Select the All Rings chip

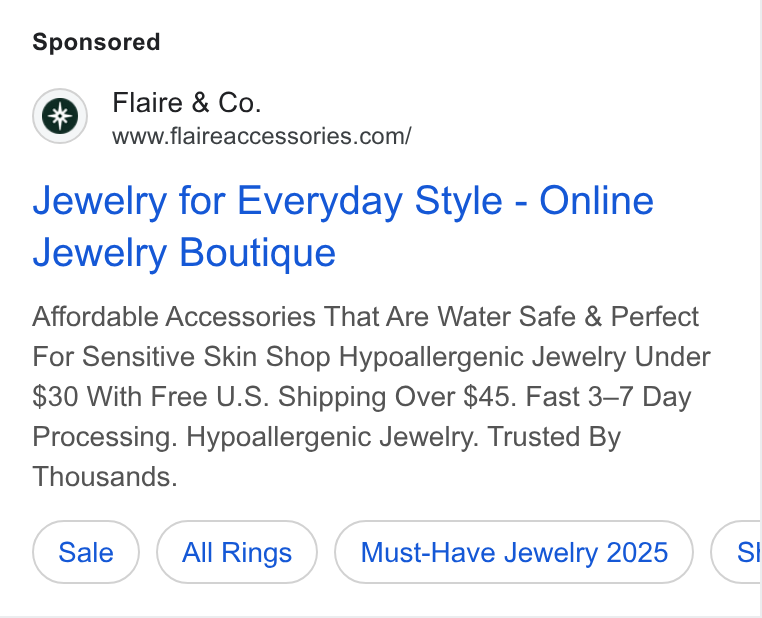click(237, 552)
